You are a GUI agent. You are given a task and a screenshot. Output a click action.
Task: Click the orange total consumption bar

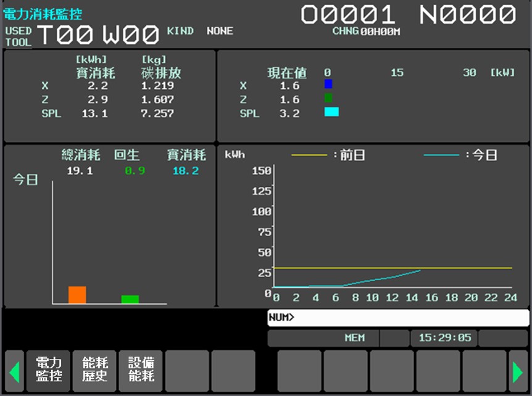pos(77,295)
